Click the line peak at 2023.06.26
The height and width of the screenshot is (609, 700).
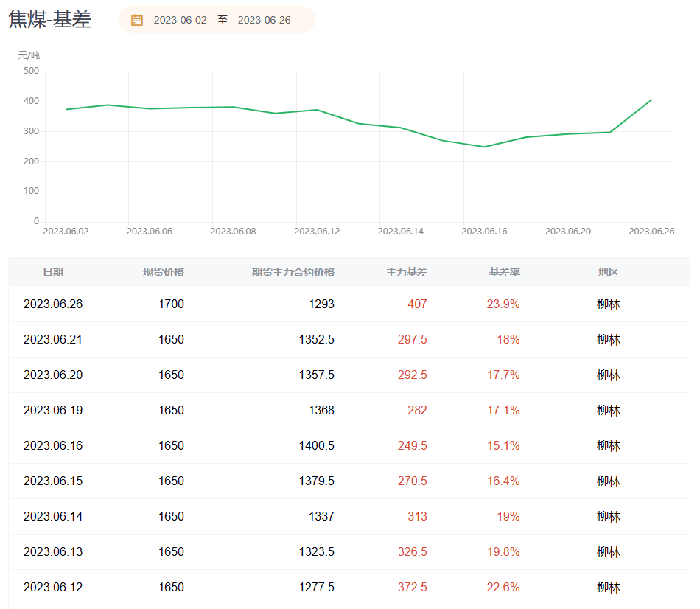pos(651,100)
